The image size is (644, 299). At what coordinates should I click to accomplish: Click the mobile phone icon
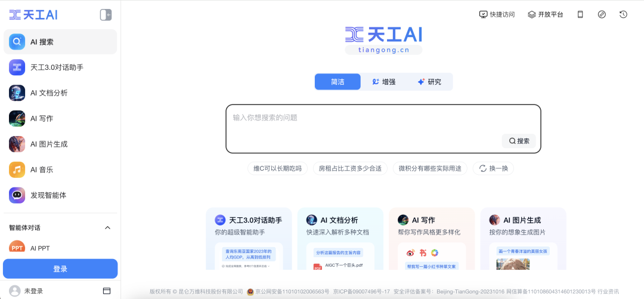[x=580, y=14]
